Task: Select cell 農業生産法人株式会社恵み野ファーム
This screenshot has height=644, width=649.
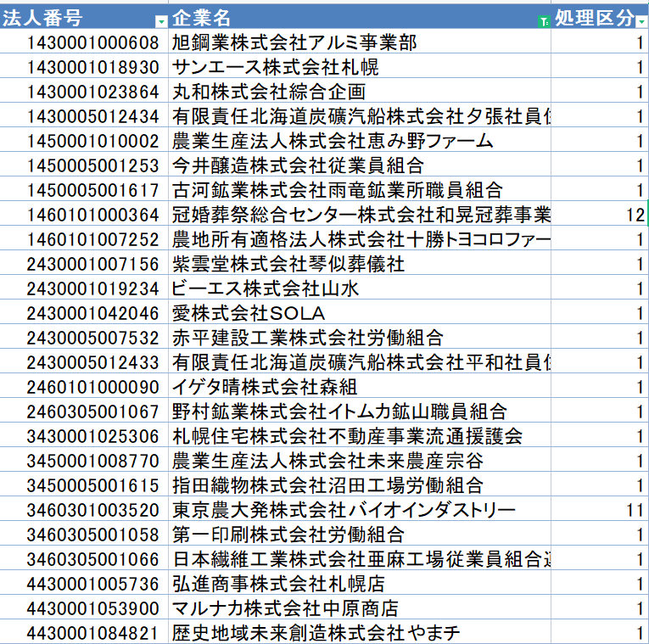Action: (360, 139)
